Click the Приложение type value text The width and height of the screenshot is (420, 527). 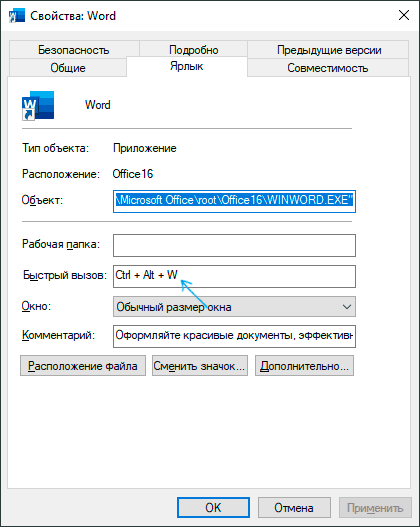[144, 148]
